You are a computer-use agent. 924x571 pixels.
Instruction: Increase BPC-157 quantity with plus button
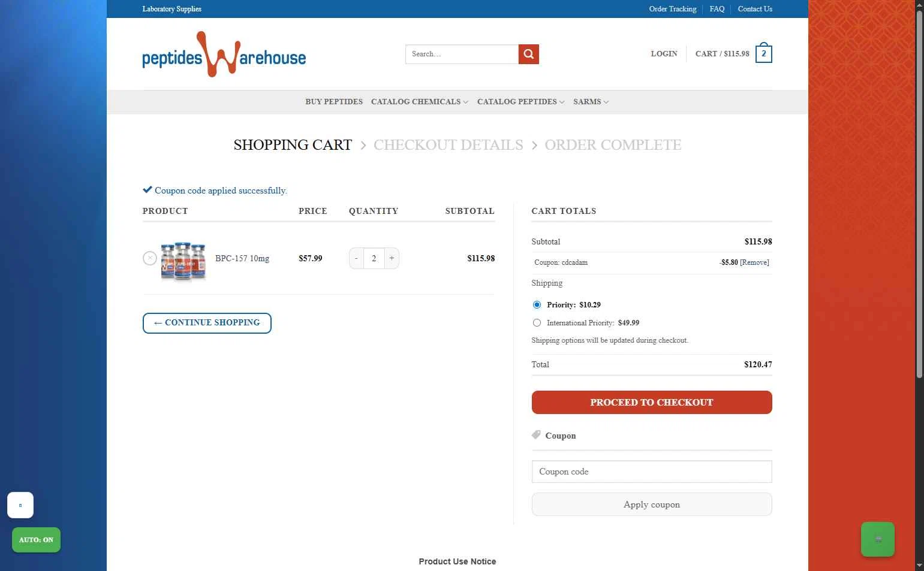tap(392, 258)
